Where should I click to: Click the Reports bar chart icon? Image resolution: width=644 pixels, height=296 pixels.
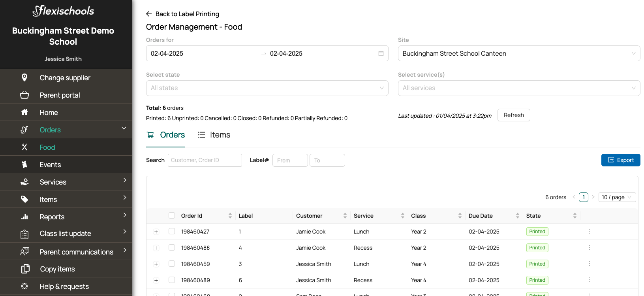[x=24, y=217]
